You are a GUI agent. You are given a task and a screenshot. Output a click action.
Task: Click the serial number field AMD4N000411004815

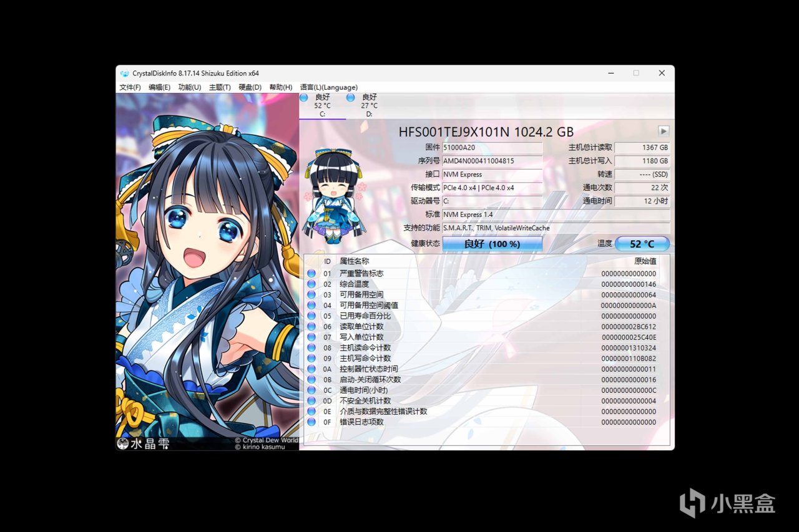pos(493,161)
